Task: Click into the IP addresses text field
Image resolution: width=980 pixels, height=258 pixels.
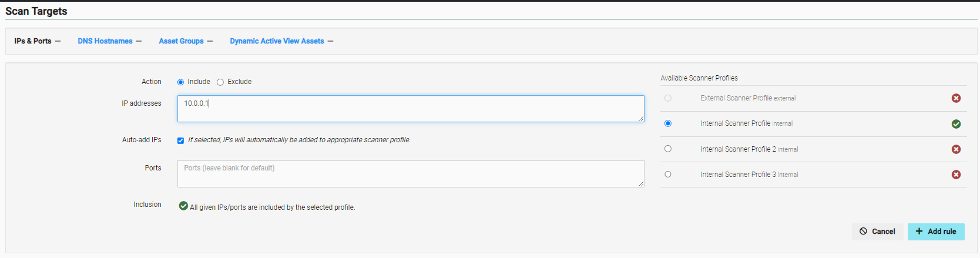Action: (410, 109)
